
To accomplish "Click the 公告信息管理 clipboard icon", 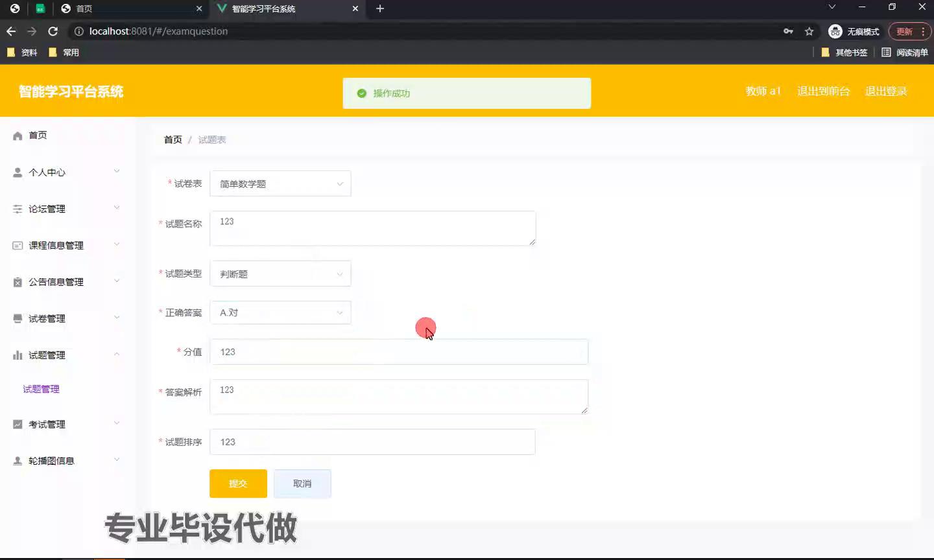I will point(18,282).
